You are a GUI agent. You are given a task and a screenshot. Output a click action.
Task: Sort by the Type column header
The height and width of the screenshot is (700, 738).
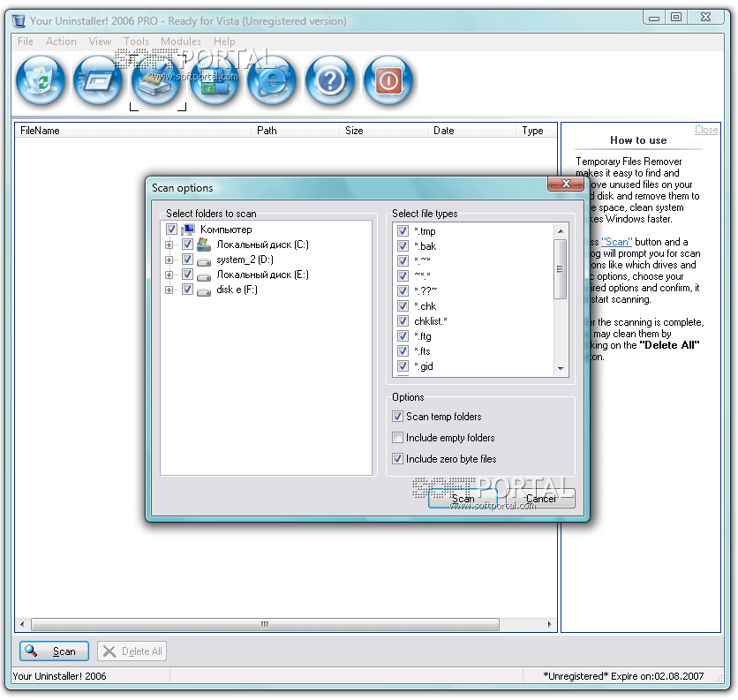pyautogui.click(x=537, y=131)
